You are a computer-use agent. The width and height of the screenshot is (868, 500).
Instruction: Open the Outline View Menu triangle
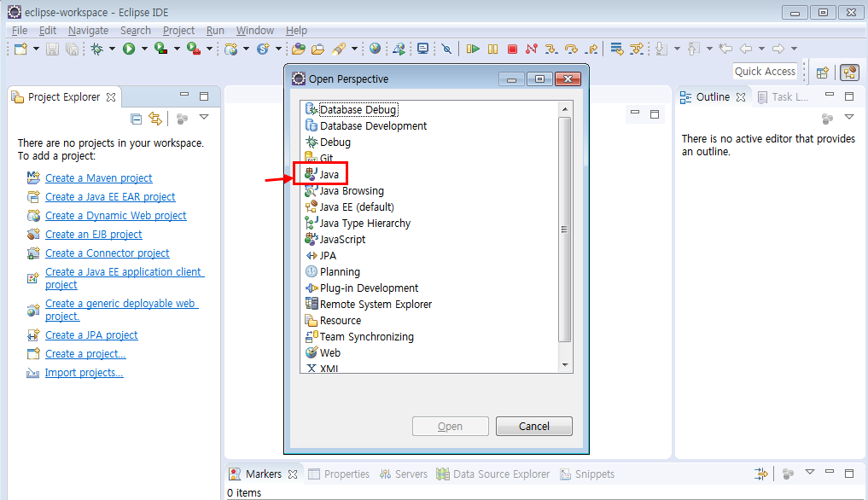tap(849, 117)
